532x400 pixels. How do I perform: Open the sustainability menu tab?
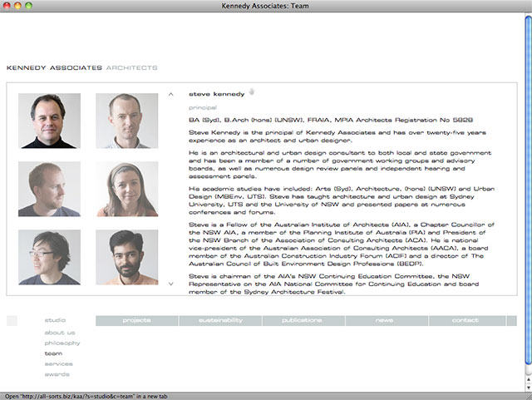220,320
